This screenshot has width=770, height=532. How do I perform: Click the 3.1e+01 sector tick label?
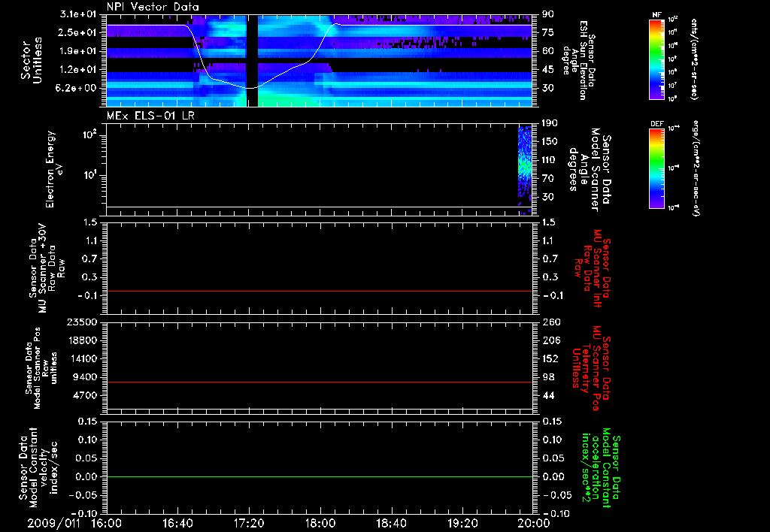78,14
